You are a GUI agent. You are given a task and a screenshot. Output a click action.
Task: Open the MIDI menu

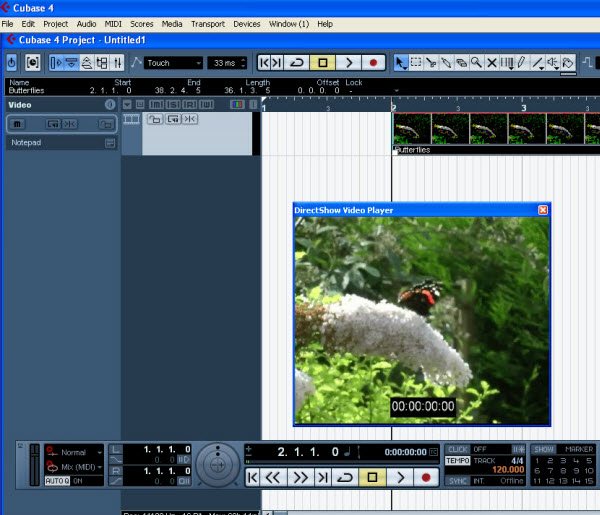(x=113, y=24)
